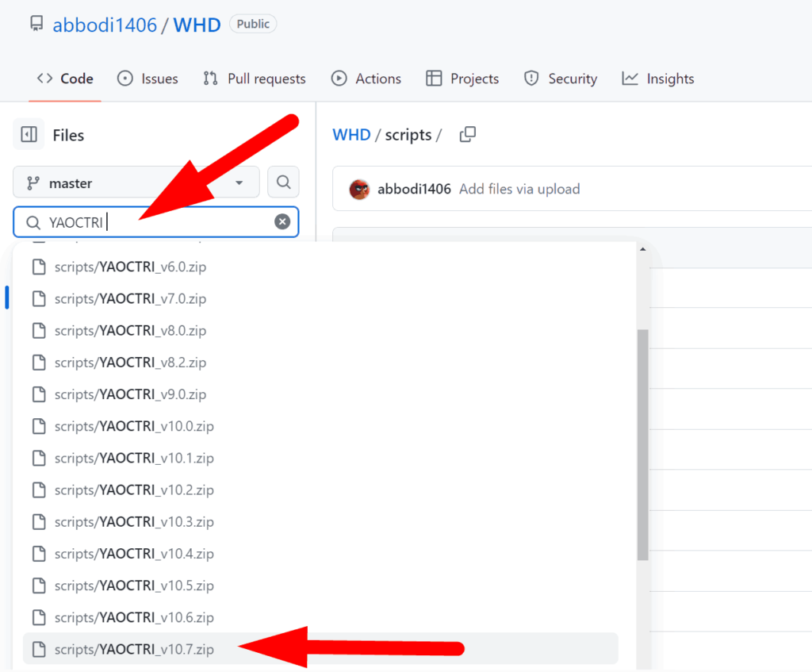Screen dimensions: 812x672
Task: Select scripts/YAOCTRI_v10.4.zip result
Action: (x=320, y=553)
